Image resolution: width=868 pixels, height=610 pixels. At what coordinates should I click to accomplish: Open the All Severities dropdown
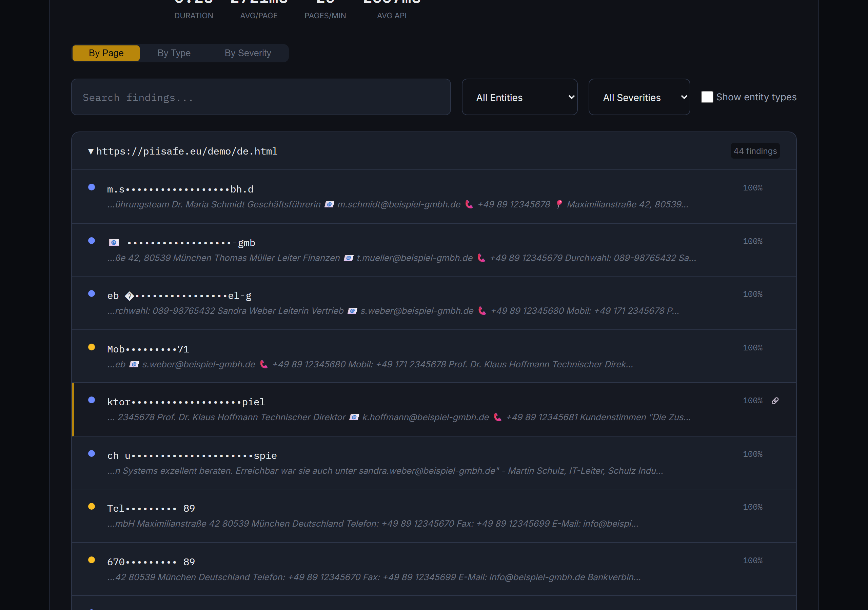[x=639, y=97]
